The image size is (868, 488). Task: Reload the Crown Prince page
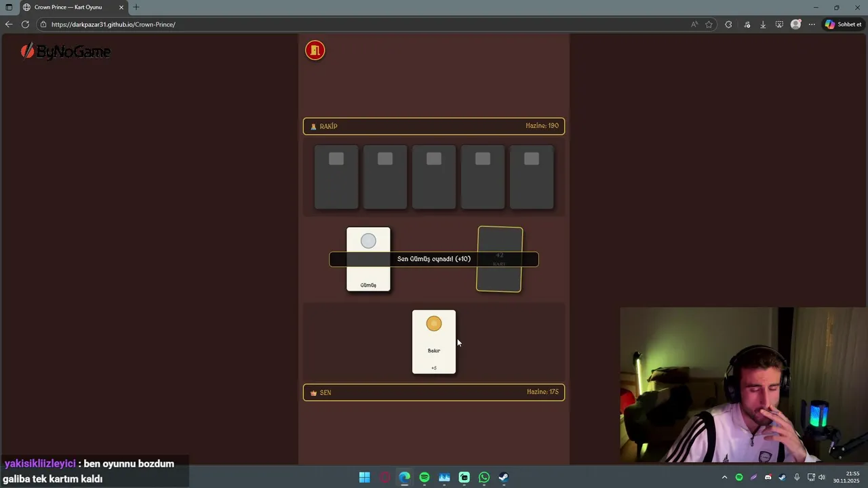(x=25, y=24)
